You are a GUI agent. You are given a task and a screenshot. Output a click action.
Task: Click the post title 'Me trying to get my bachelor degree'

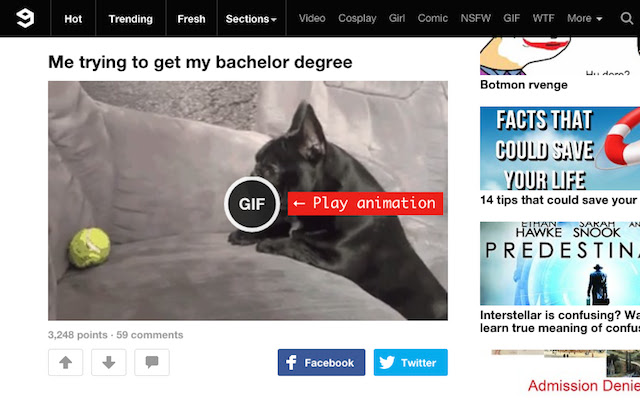[x=200, y=62]
